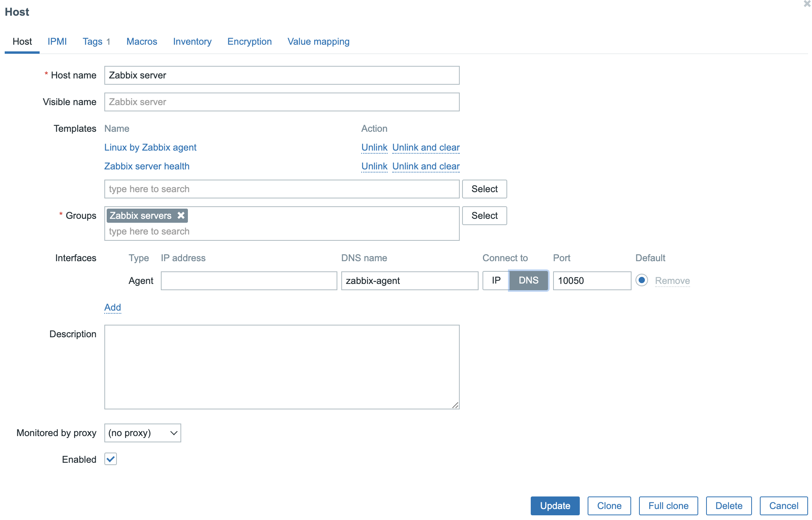Unlink the Linux by Zabbix agent template
Image resolution: width=812 pixels, height=520 pixels.
pos(374,147)
